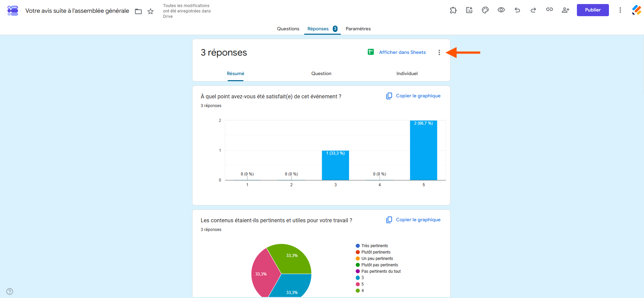Open the theme palette customization icon

point(485,10)
